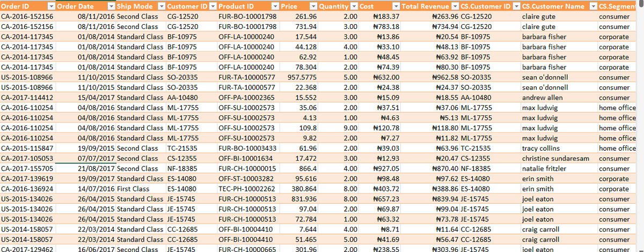Click the order date cell 07/07/2017

point(85,158)
